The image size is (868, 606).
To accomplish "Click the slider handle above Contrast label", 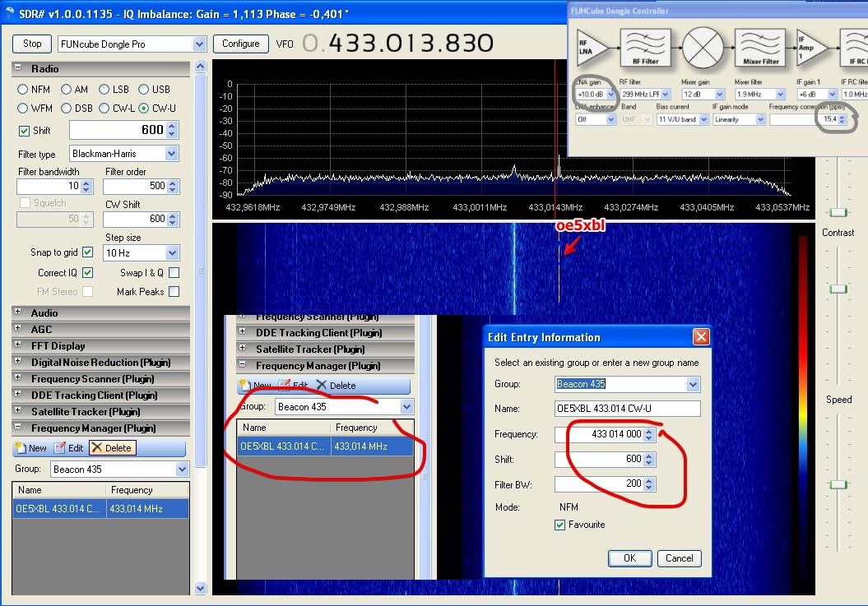I will pos(838,212).
